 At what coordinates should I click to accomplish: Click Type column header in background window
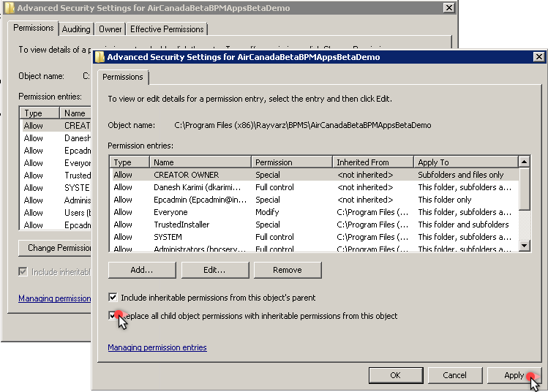pos(40,113)
